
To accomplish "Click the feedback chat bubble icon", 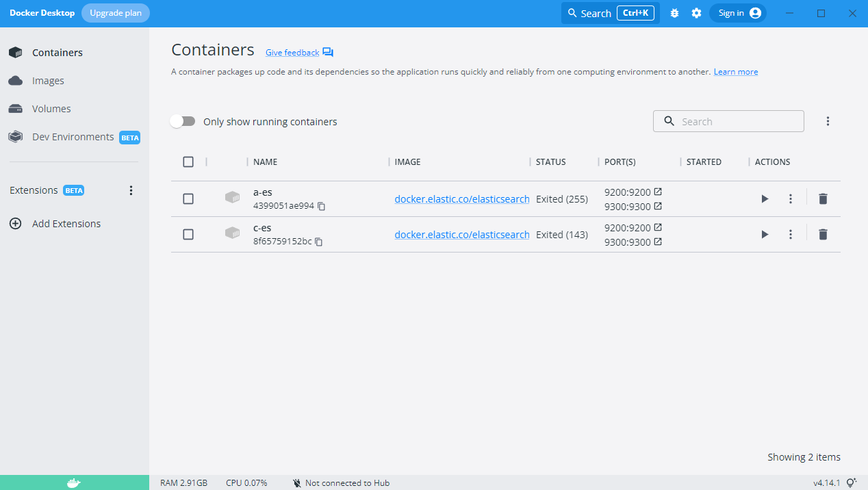I will pos(328,52).
